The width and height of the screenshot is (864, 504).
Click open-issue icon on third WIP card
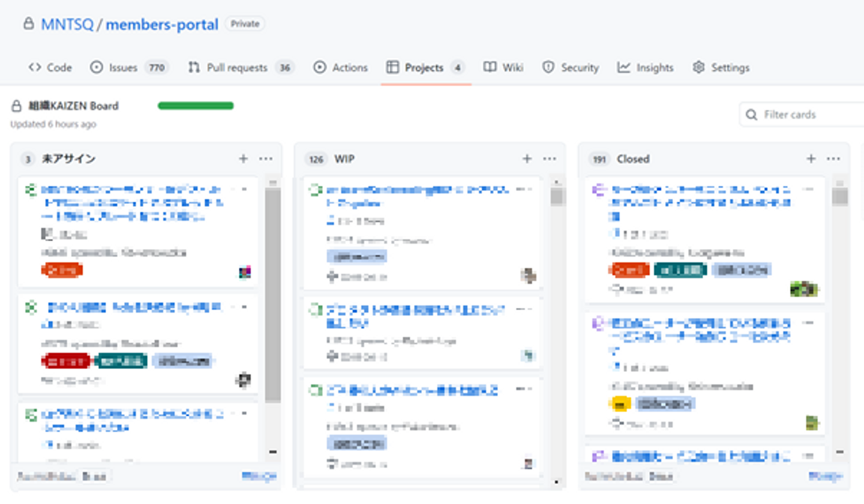click(315, 390)
